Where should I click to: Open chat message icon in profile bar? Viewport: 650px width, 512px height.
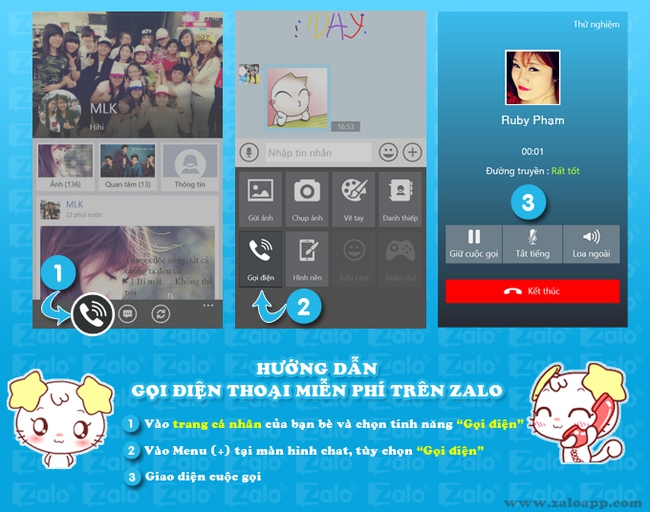point(127,314)
